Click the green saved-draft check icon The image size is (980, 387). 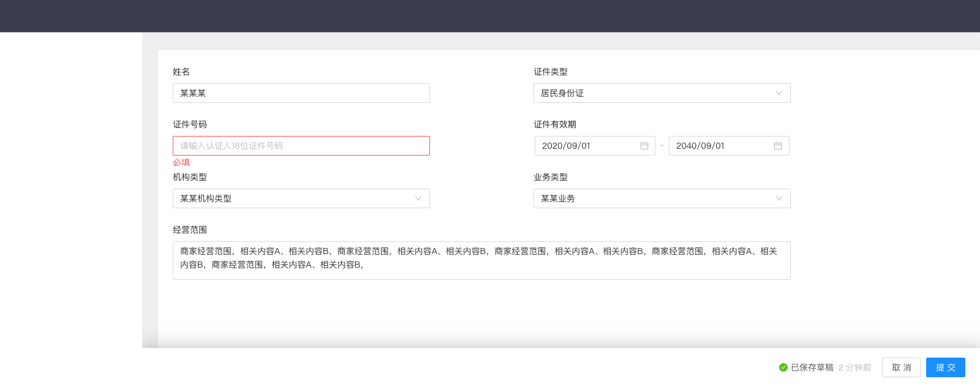[x=783, y=367]
